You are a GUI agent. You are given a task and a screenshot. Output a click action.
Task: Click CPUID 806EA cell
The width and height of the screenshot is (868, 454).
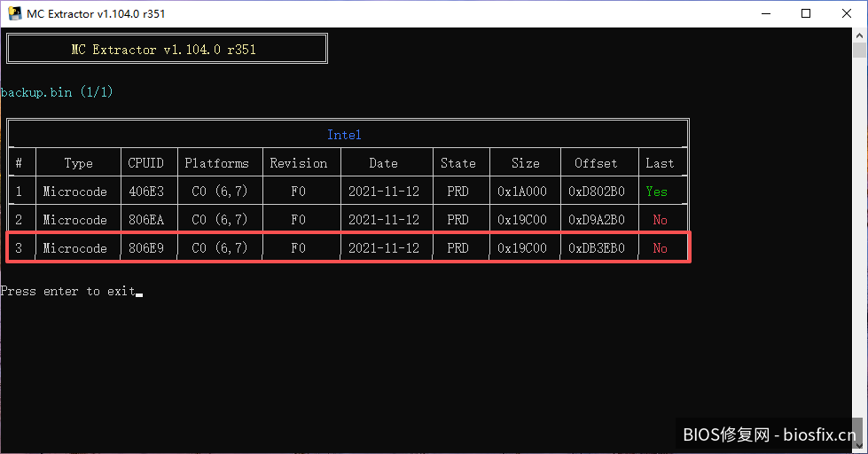pos(146,220)
